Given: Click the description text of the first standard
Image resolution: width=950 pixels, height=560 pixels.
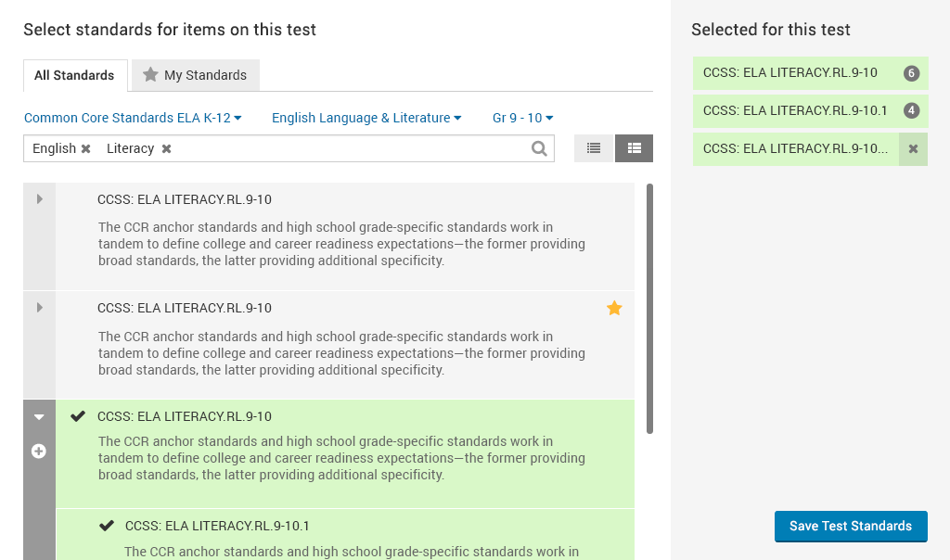Looking at the screenshot, I should pos(341,244).
